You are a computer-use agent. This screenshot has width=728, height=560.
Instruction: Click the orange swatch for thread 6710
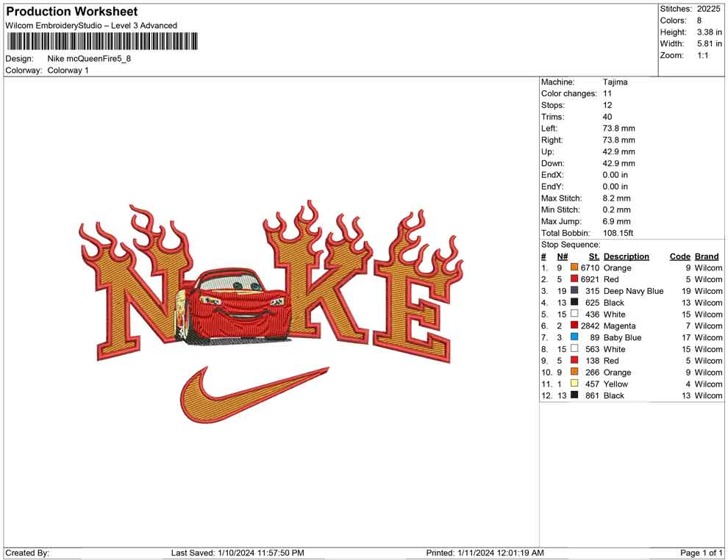pos(574,268)
